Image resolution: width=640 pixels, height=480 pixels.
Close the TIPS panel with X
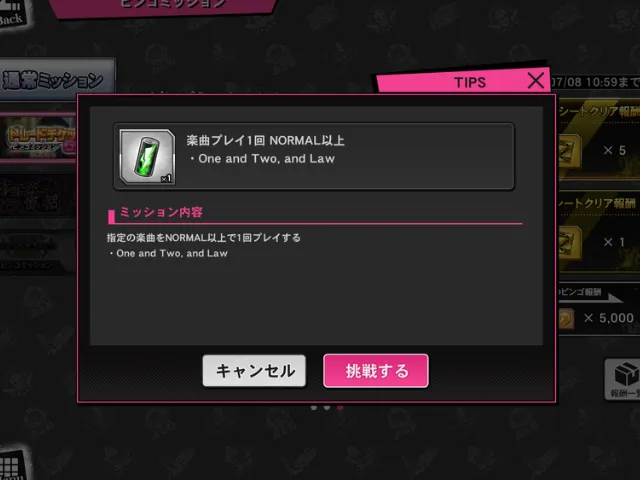point(536,80)
